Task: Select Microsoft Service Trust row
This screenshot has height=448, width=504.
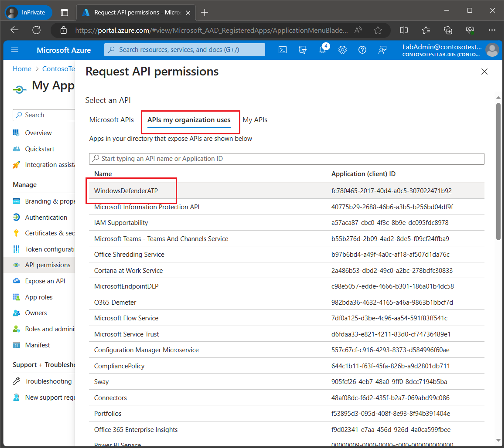Action: pos(287,334)
